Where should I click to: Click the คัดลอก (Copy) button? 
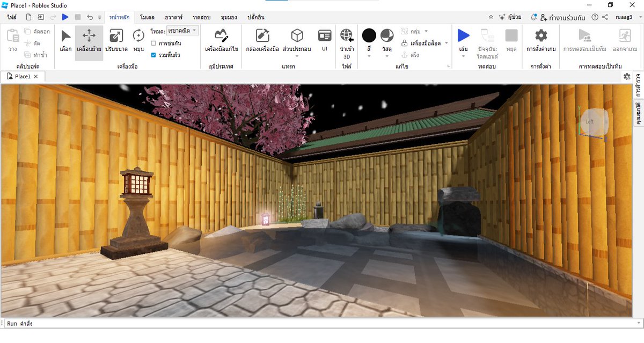click(x=37, y=31)
